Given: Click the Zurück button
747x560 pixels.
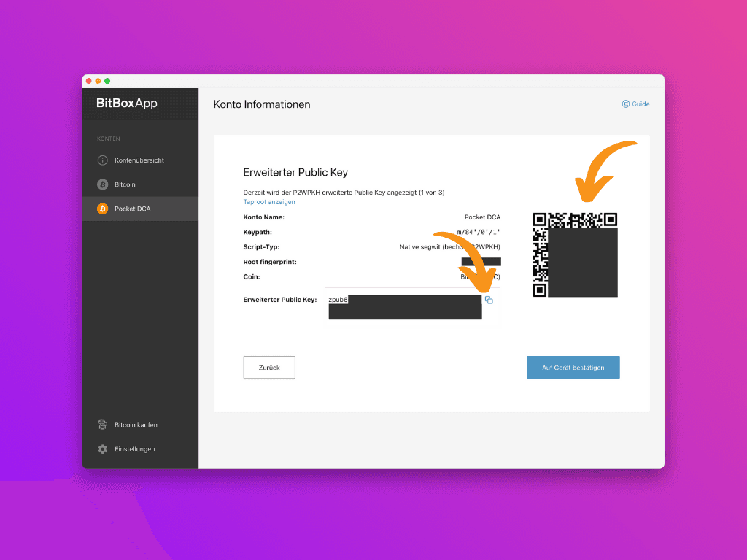Looking at the screenshot, I should pyautogui.click(x=269, y=367).
